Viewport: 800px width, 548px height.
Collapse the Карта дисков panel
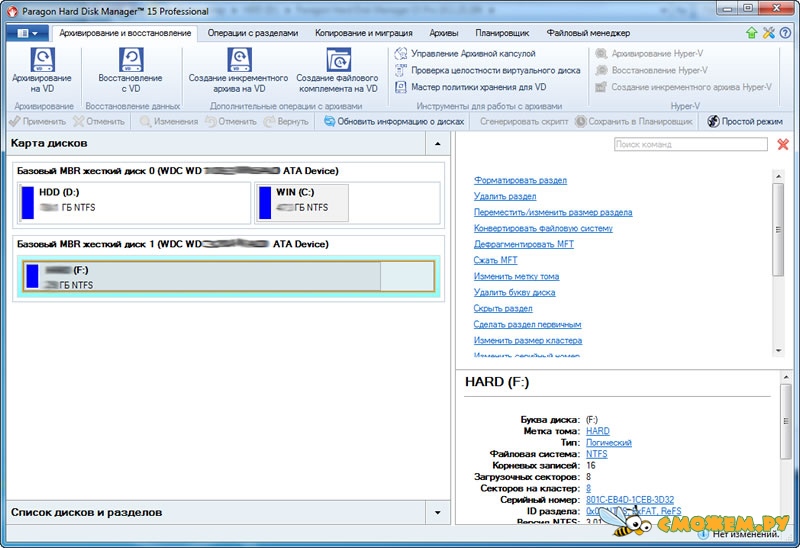[437, 144]
